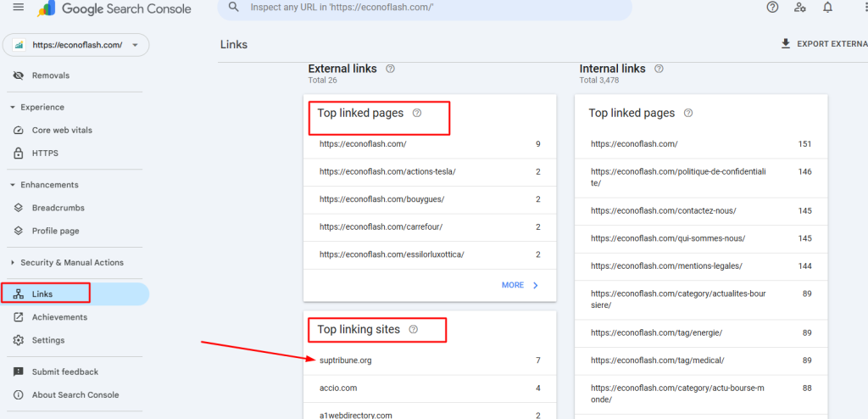Click MORE under external Top linked pages
The image size is (868, 419).
click(x=520, y=285)
